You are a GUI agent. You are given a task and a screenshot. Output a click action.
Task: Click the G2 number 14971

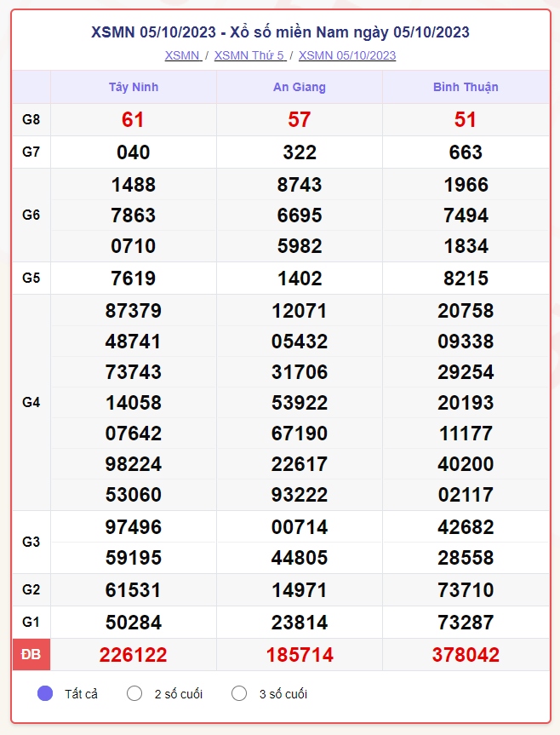300,590
